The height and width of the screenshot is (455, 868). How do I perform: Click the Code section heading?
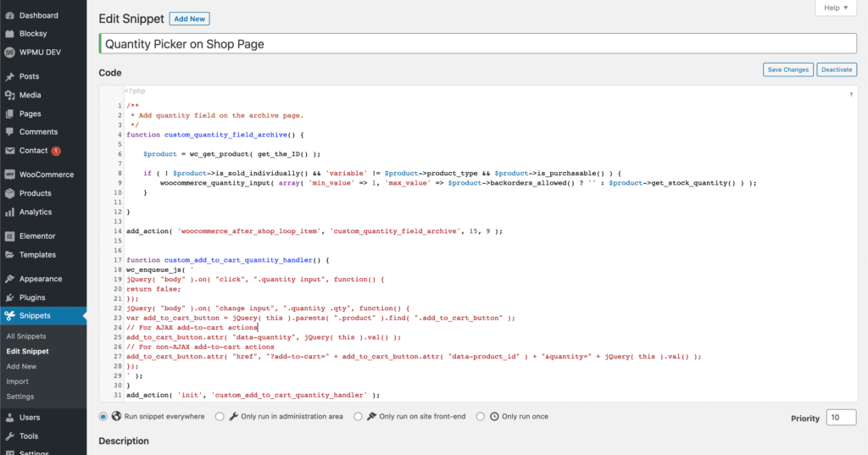coord(110,73)
